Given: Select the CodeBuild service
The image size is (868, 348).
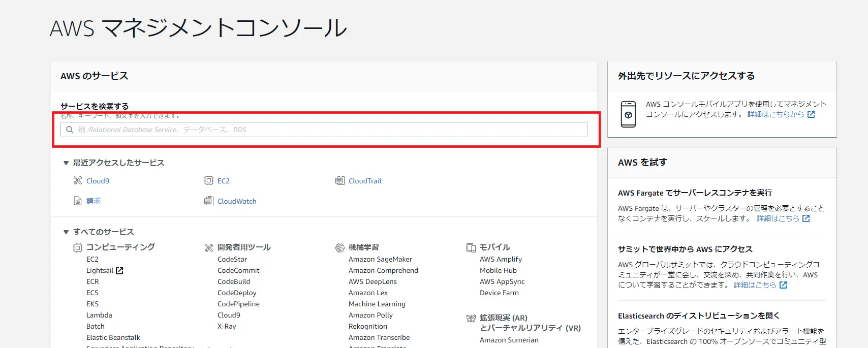Looking at the screenshot, I should click(234, 281).
